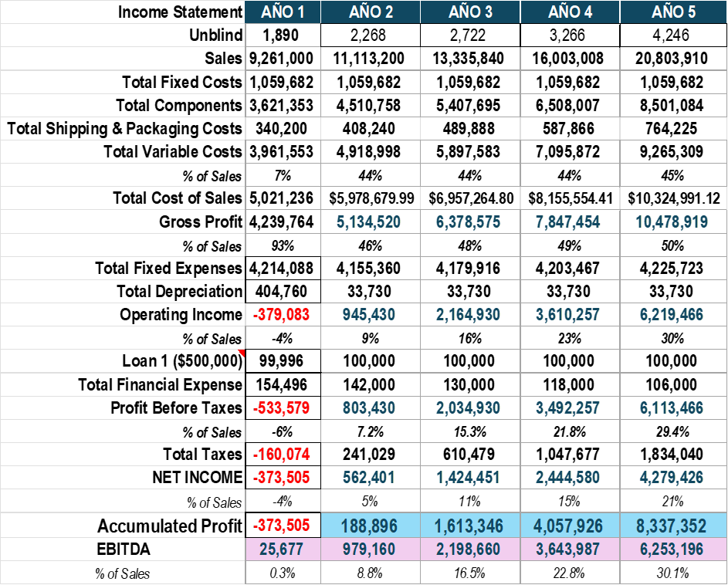Select the EBITDA percentage 0.3%
This screenshot has height=585, width=728.
coord(283,573)
